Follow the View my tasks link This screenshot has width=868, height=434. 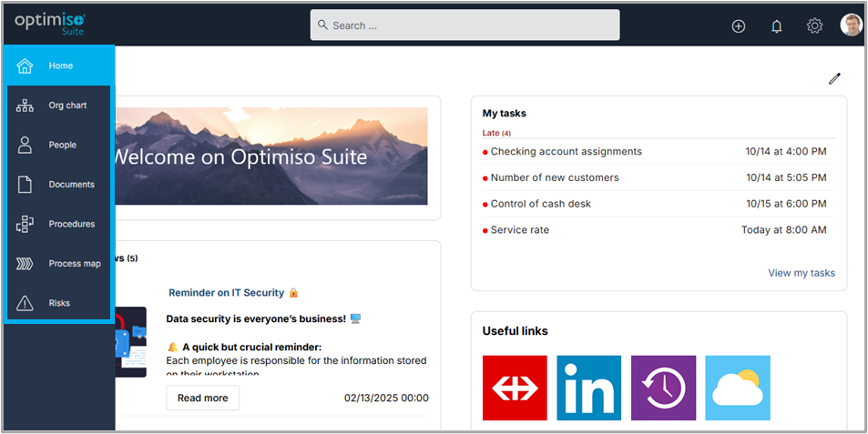(801, 273)
